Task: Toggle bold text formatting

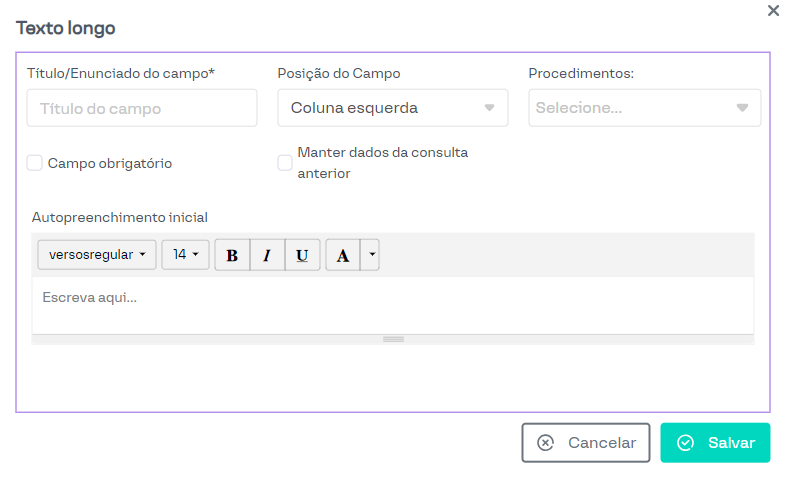Action: pyautogui.click(x=232, y=255)
